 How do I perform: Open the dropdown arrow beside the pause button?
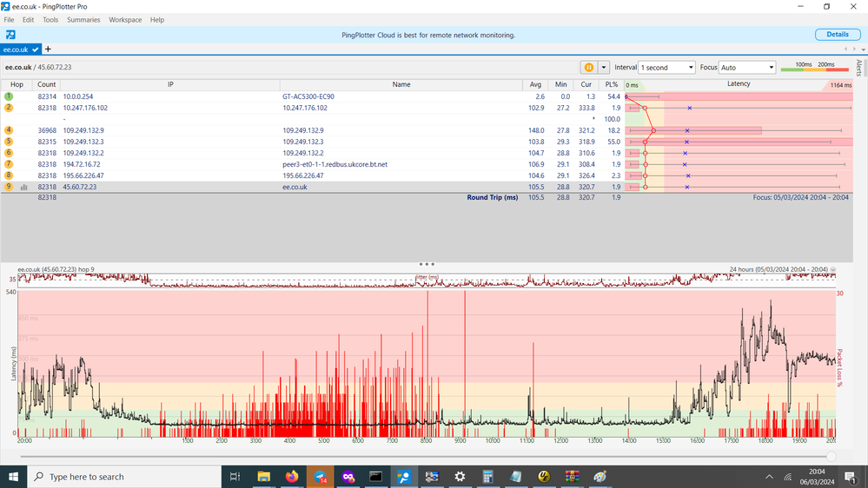coord(603,68)
